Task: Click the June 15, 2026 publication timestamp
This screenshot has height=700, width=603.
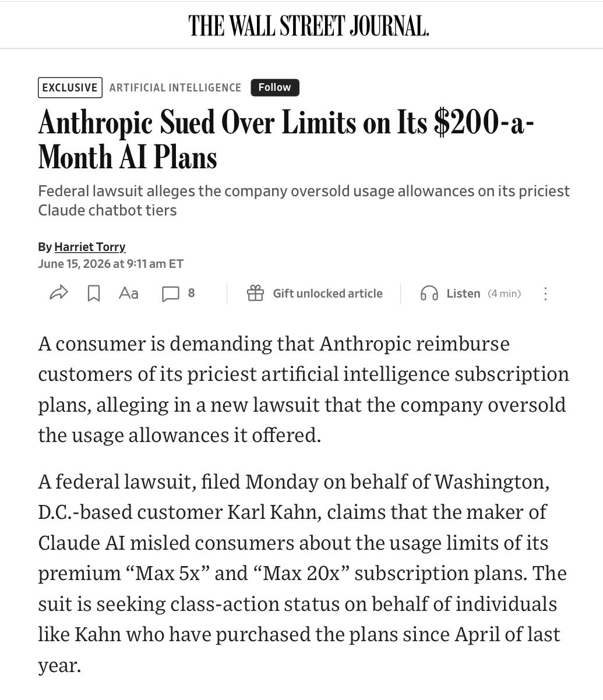Action: (111, 264)
